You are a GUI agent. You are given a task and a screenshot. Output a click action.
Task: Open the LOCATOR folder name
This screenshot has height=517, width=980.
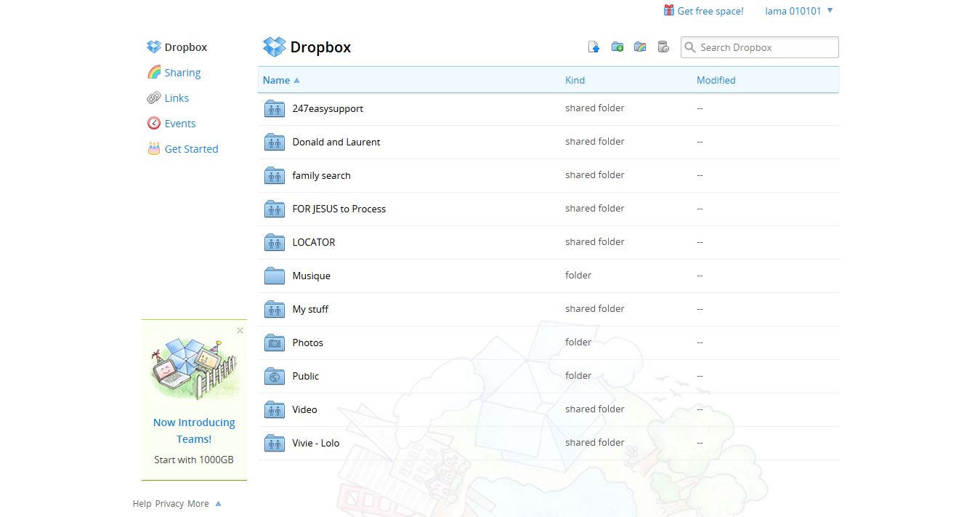(x=314, y=242)
